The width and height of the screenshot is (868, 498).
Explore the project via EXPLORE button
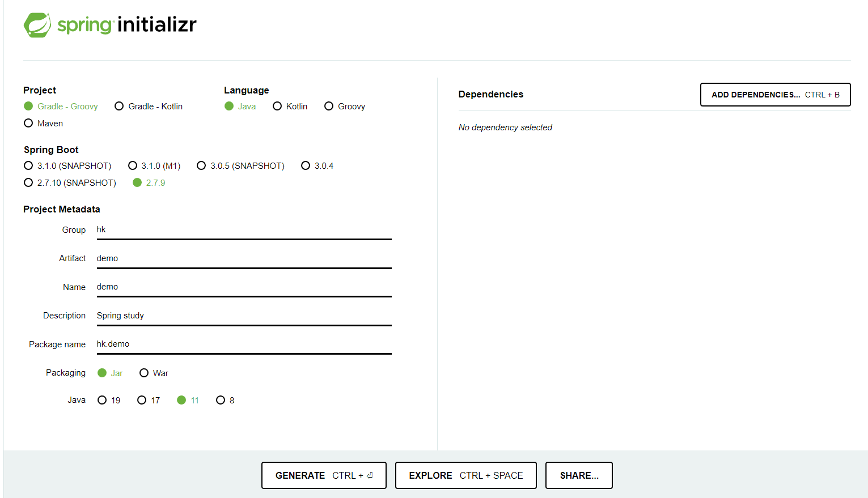466,475
